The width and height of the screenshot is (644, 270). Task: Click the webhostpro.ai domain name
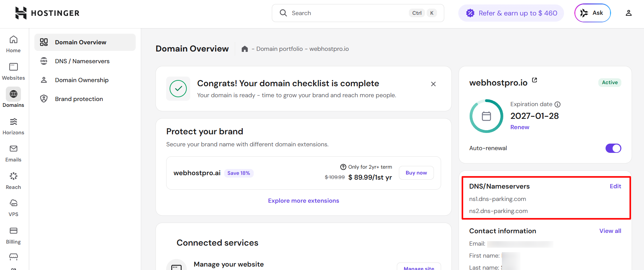[197, 173]
